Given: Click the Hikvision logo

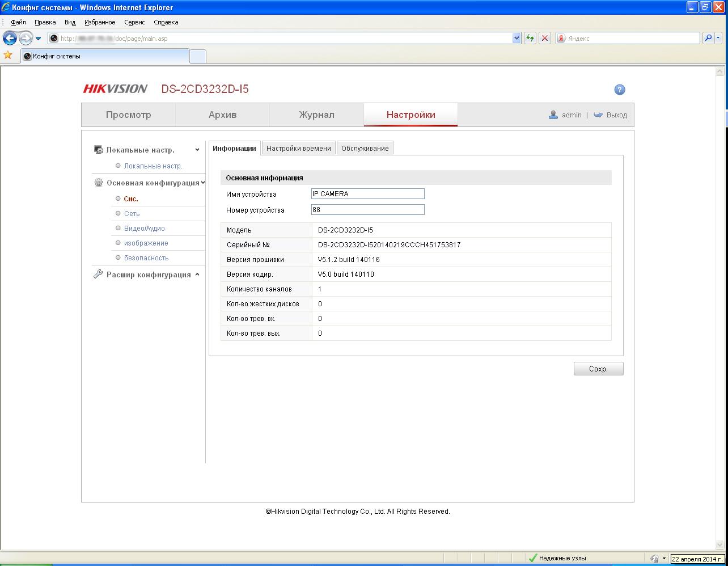Looking at the screenshot, I should tap(116, 89).
